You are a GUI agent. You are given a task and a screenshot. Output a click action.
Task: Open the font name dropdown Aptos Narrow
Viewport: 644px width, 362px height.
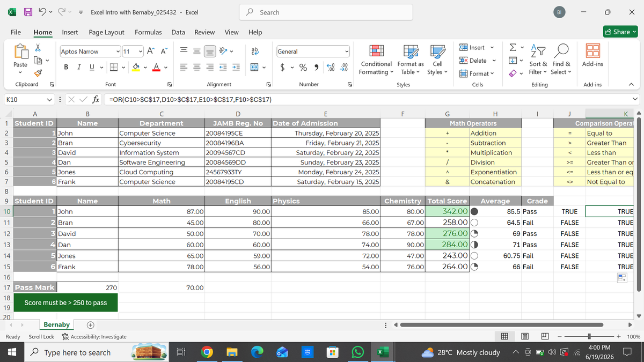[x=118, y=51]
